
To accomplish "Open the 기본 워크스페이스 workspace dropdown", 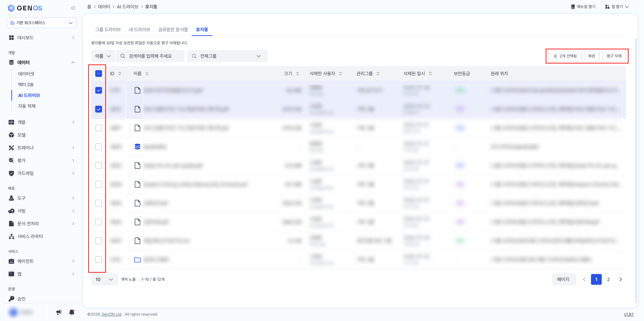I will pyautogui.click(x=42, y=23).
